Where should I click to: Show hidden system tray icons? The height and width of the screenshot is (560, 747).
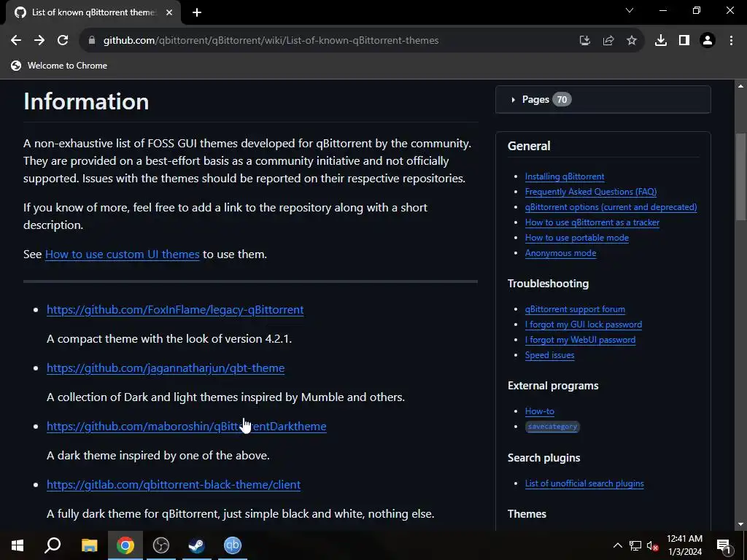(x=617, y=545)
